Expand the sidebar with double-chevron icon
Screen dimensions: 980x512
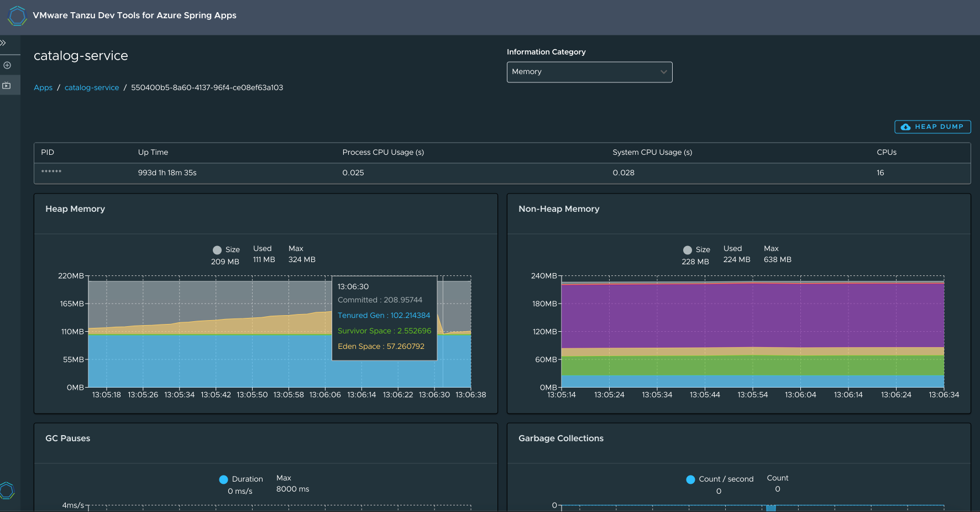pos(3,43)
